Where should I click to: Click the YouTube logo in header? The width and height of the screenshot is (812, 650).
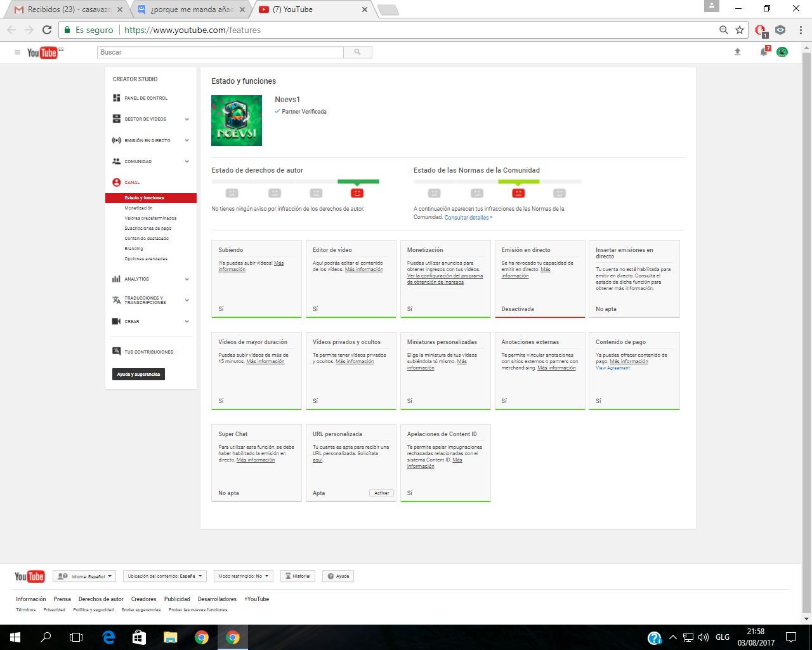[x=42, y=53]
